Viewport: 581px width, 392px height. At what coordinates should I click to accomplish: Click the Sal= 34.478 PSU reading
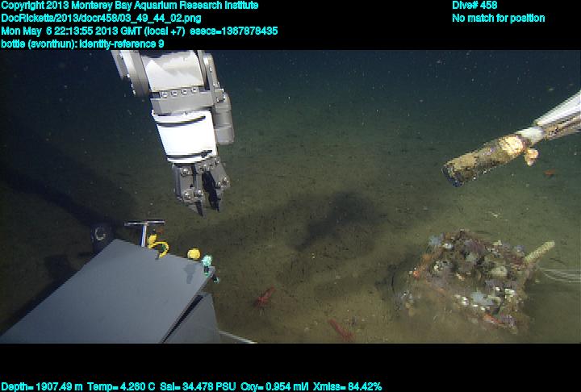(198, 386)
